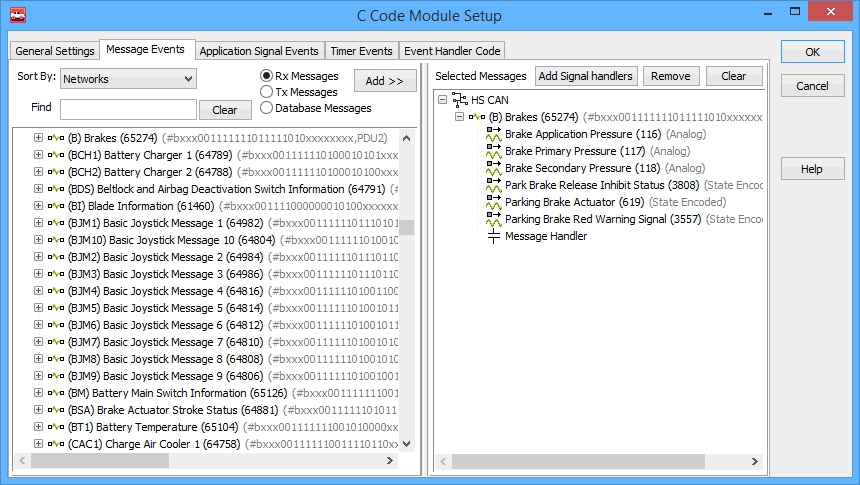
Task: Click the message list vertical scrollbar thumb
Action: [406, 227]
